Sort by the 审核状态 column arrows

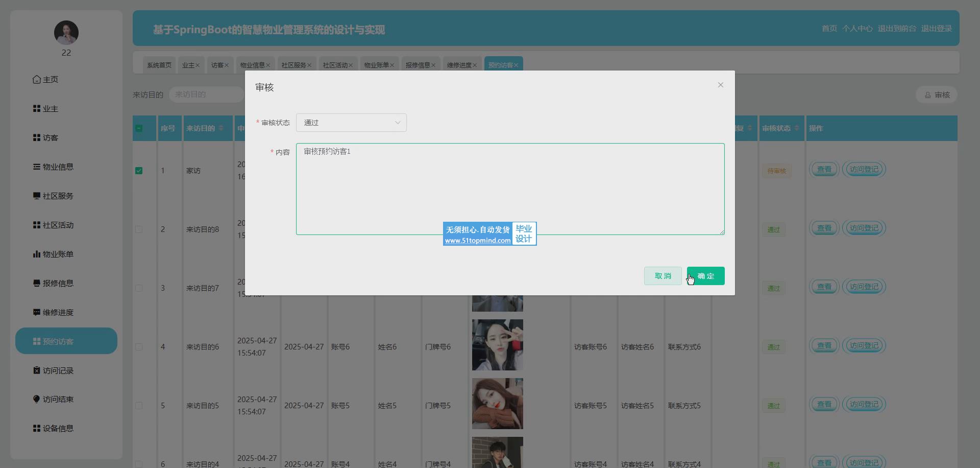pyautogui.click(x=797, y=128)
